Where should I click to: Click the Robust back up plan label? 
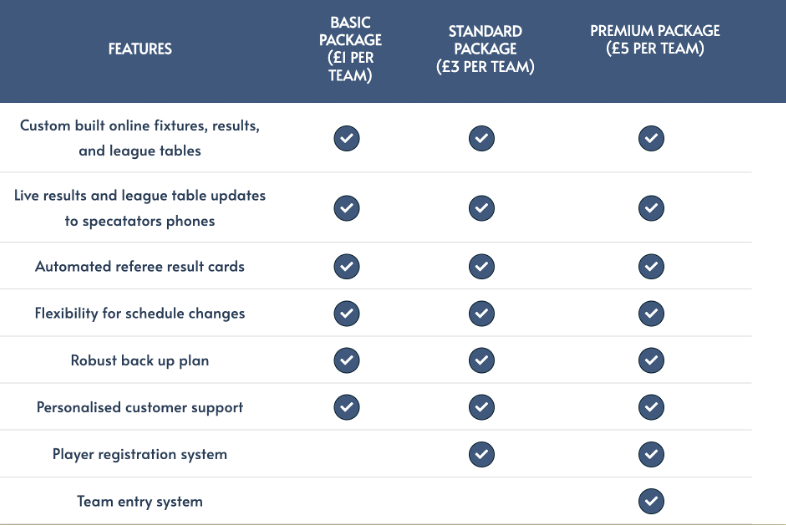[x=140, y=360]
